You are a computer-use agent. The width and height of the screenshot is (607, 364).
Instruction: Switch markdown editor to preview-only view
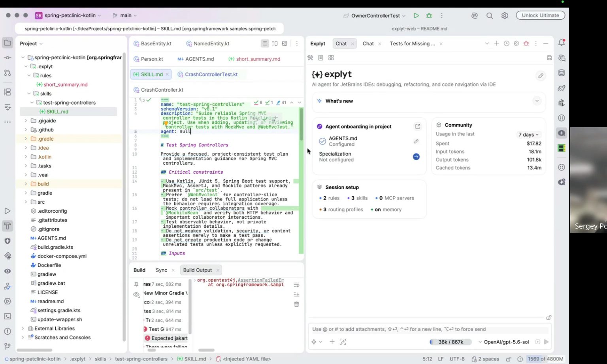click(x=285, y=43)
